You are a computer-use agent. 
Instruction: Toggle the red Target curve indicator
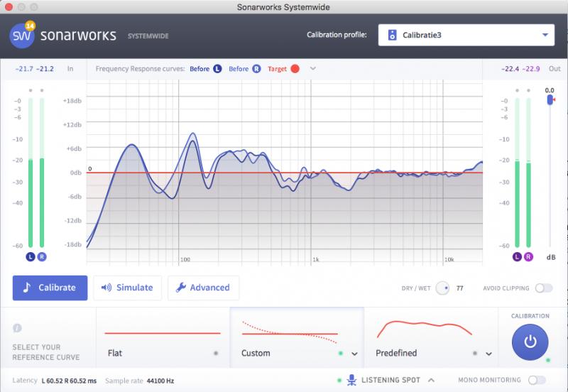(x=295, y=69)
